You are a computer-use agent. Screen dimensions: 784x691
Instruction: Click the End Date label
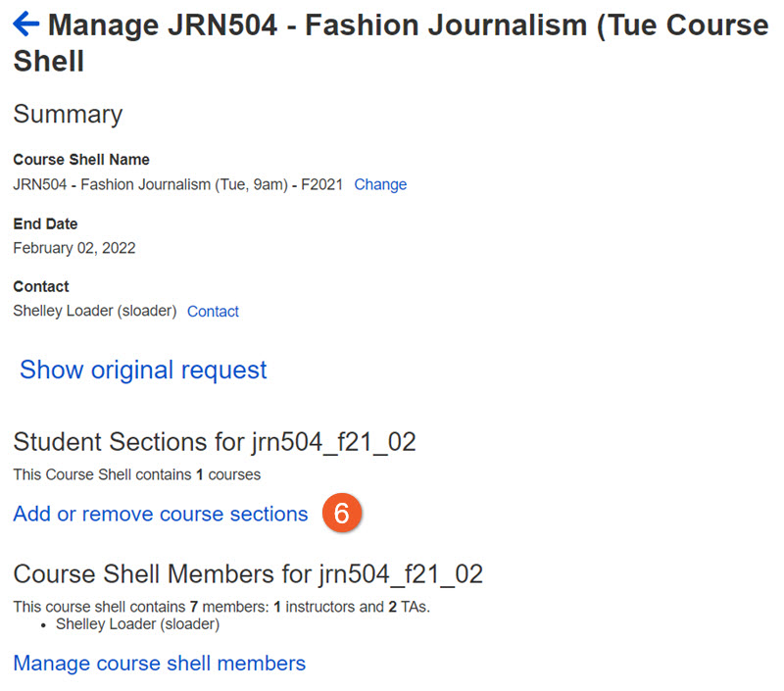pyautogui.click(x=45, y=223)
